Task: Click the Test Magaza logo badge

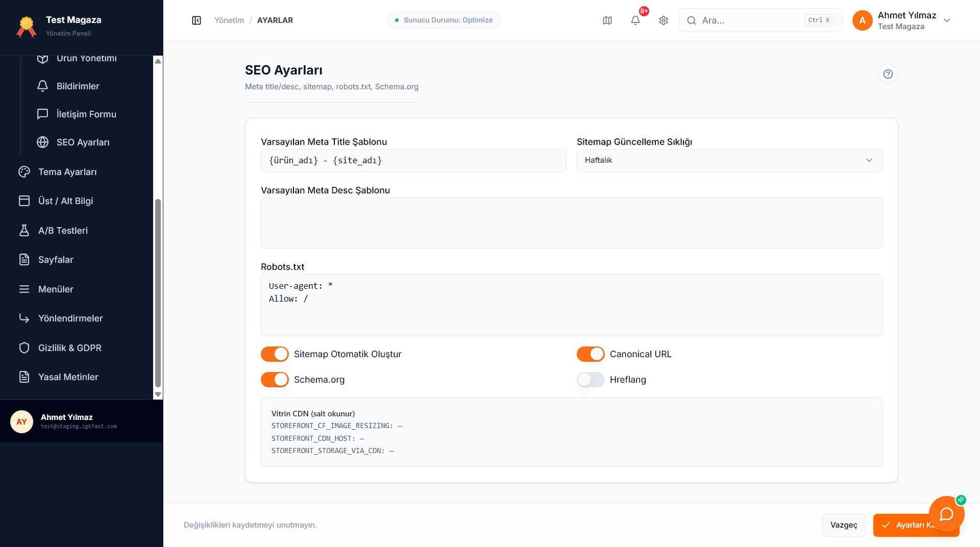Action: tap(27, 27)
